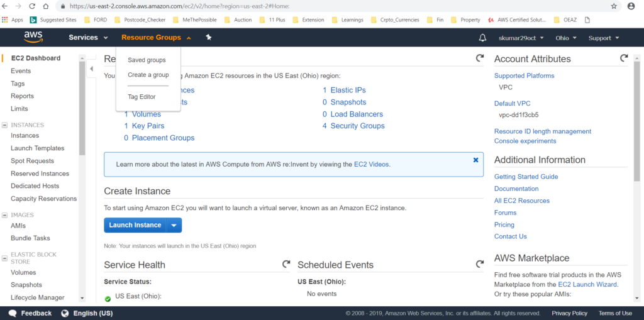
Task: Open the Elastic IPs link
Action: pos(348,90)
